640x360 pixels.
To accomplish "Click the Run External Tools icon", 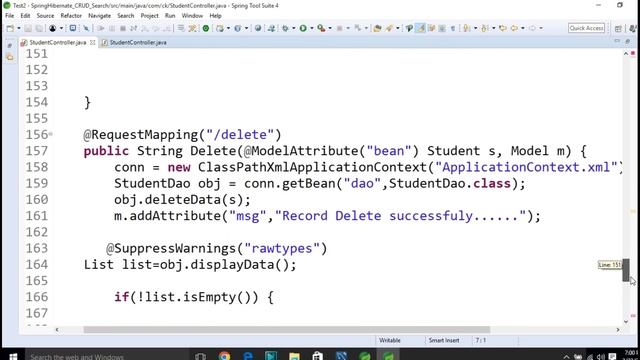I will pyautogui.click(x=322, y=28).
